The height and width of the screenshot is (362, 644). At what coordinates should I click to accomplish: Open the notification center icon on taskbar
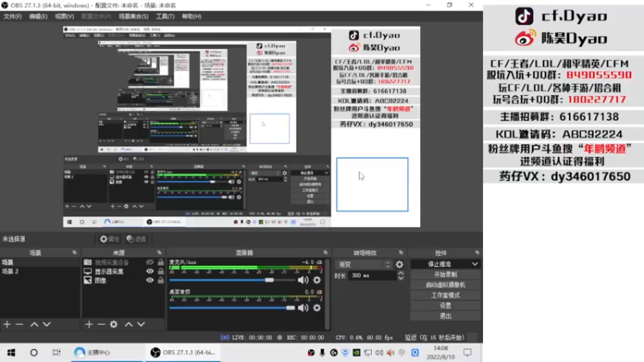click(x=468, y=352)
